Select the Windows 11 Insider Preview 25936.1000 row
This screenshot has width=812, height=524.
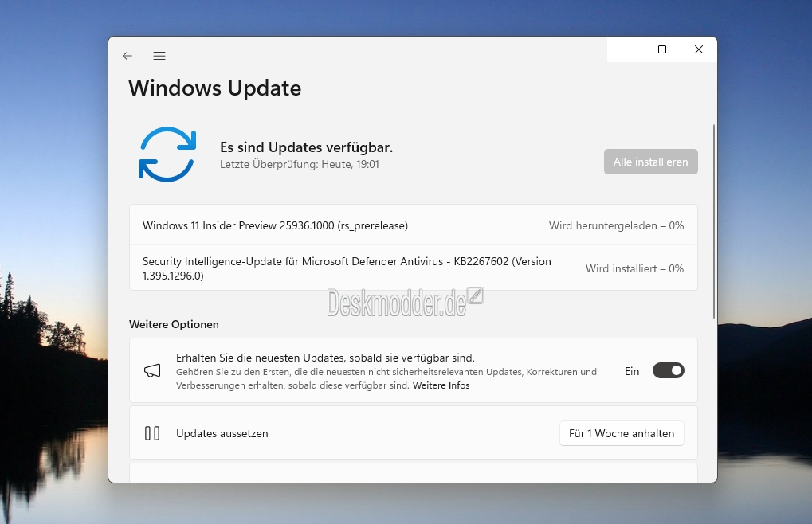click(414, 225)
